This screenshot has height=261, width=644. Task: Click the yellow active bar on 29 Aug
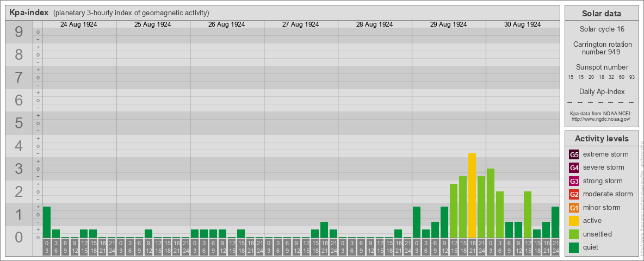pos(472,195)
